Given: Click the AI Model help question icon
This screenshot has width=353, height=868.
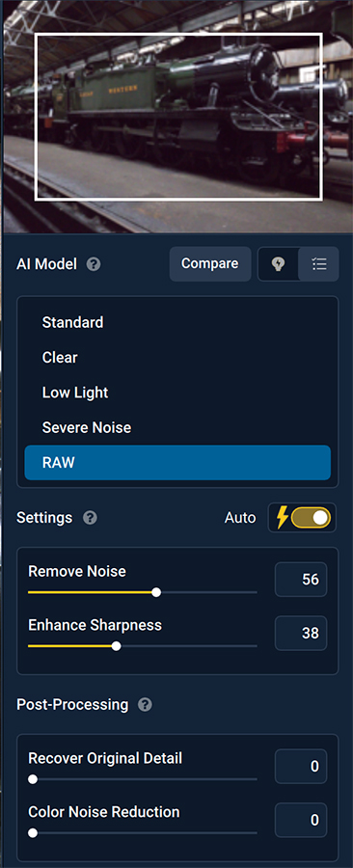Looking at the screenshot, I should point(94,264).
